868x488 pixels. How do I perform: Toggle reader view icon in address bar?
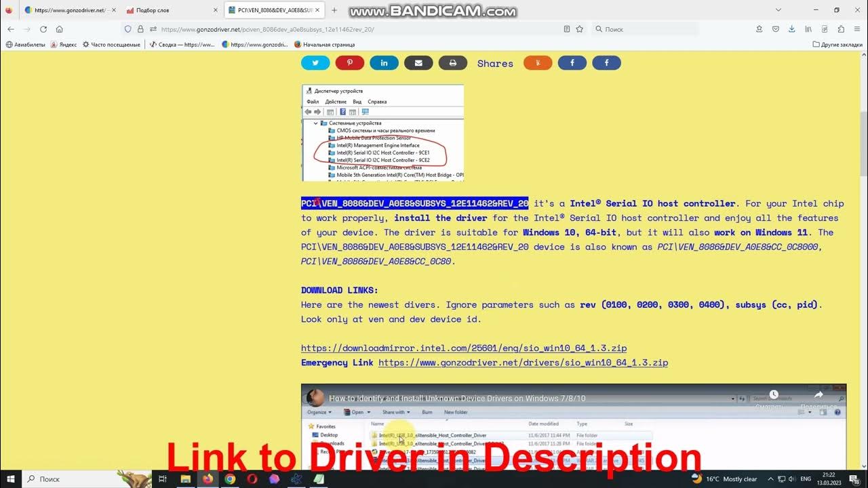[x=567, y=29]
